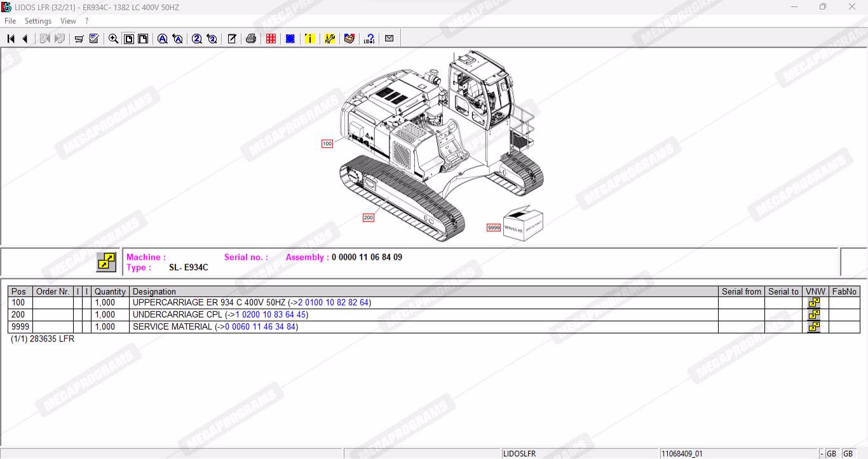Open the View menu
This screenshot has width=868, height=459.
(x=68, y=21)
